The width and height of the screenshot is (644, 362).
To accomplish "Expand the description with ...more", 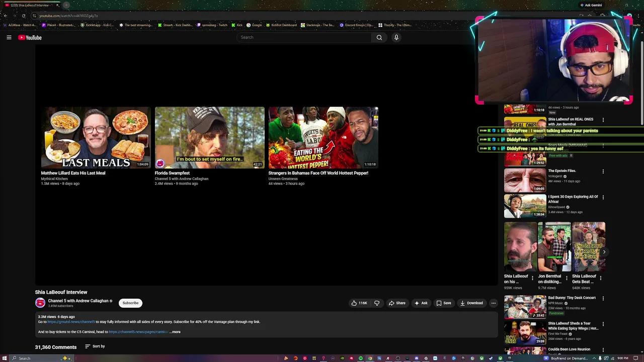I will [175, 332].
